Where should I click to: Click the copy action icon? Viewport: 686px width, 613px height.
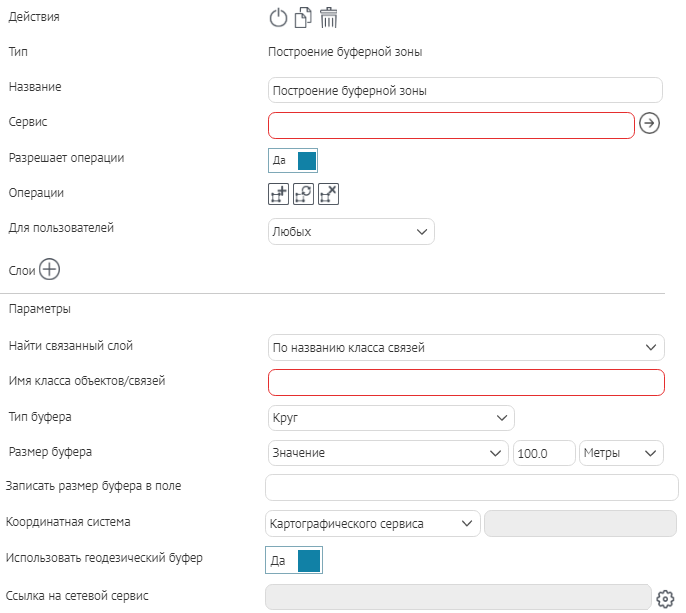click(304, 17)
